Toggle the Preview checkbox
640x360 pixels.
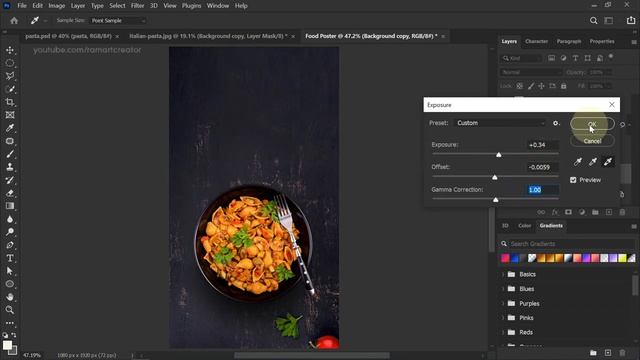pos(573,180)
